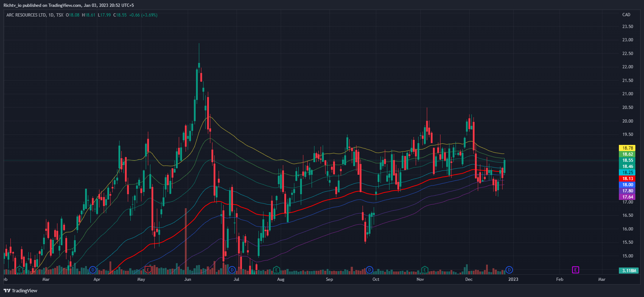
Task: Click the green 18.62 price label
Action: (x=627, y=154)
